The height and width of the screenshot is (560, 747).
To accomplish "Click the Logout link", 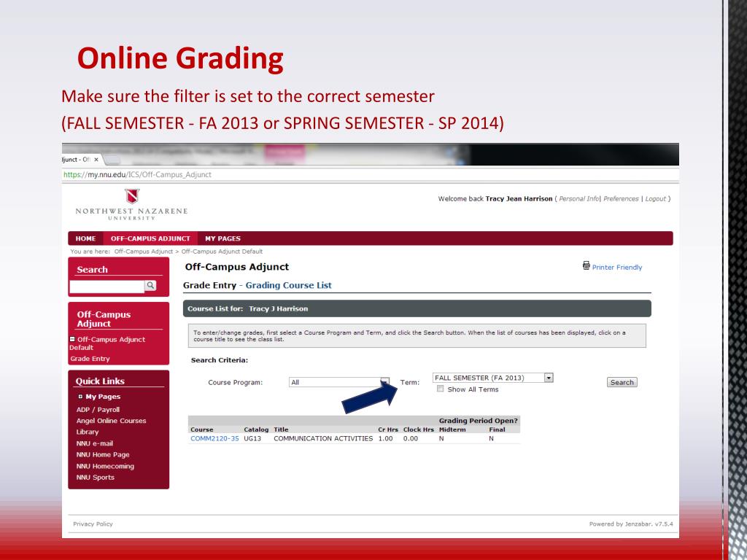I will click(656, 199).
